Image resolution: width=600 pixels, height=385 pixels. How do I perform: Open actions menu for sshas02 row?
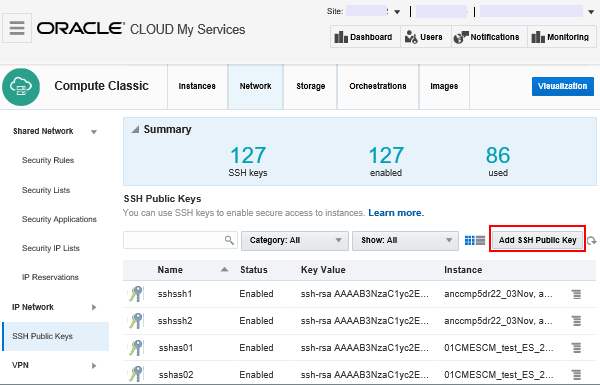click(576, 374)
